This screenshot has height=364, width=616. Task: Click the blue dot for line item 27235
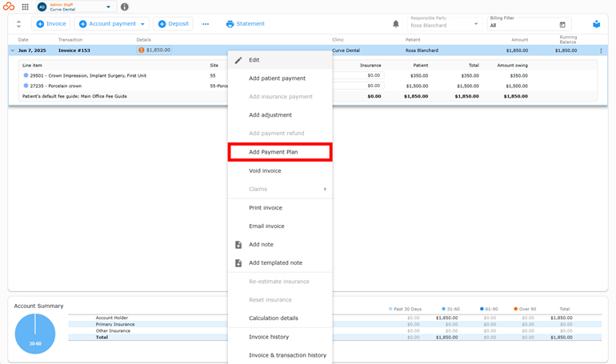point(26,86)
